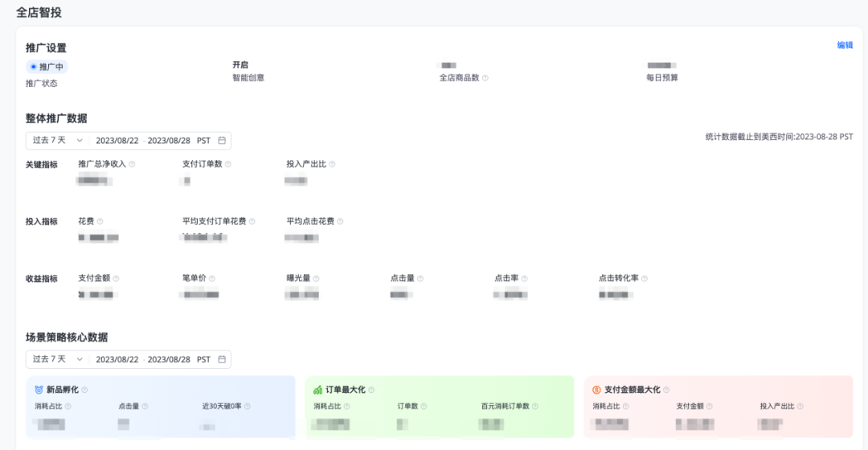Click info icon beside 全店商品数

[x=485, y=79]
